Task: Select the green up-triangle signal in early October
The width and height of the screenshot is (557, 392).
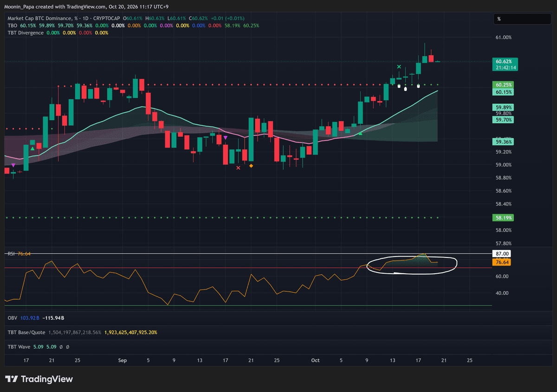Action: coord(360,134)
